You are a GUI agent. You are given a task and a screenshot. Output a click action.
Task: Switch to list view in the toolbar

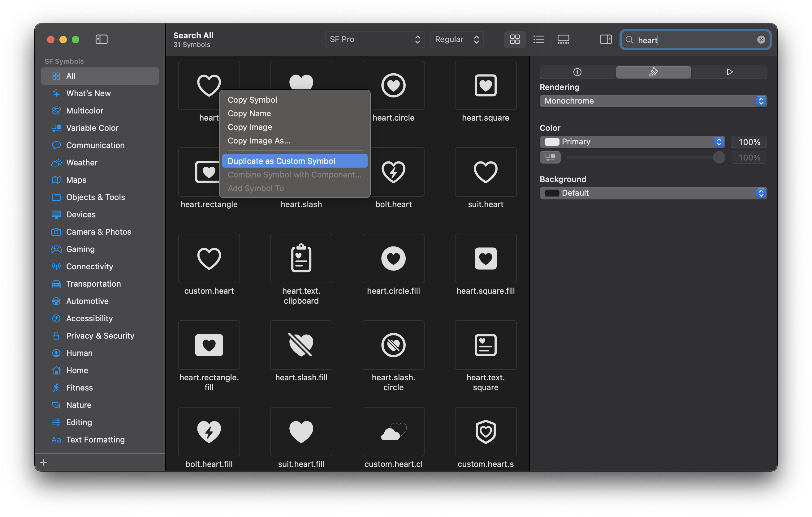click(538, 40)
